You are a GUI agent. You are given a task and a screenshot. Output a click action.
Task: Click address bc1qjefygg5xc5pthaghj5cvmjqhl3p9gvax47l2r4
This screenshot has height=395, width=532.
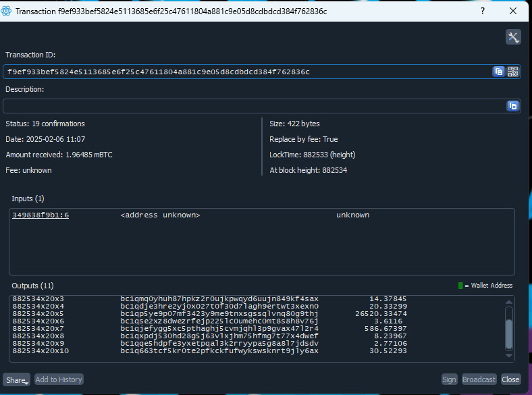pos(219,328)
